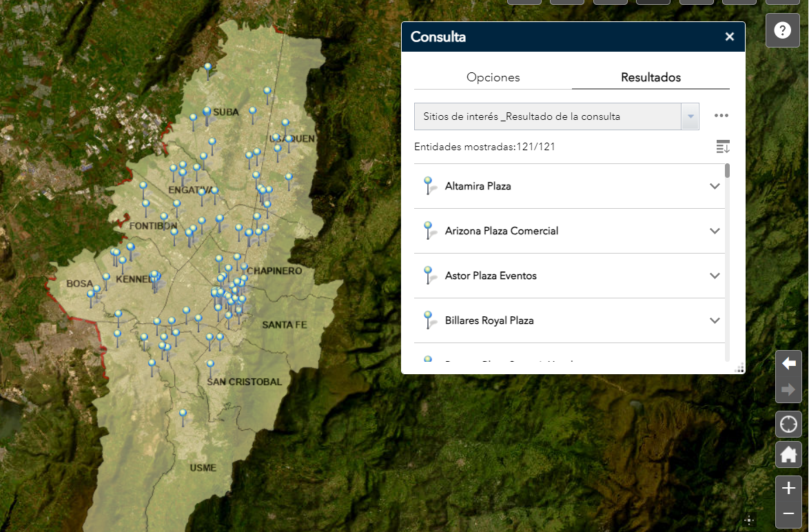
Task: Open the Sitios de interés results dropdown
Action: coord(690,116)
